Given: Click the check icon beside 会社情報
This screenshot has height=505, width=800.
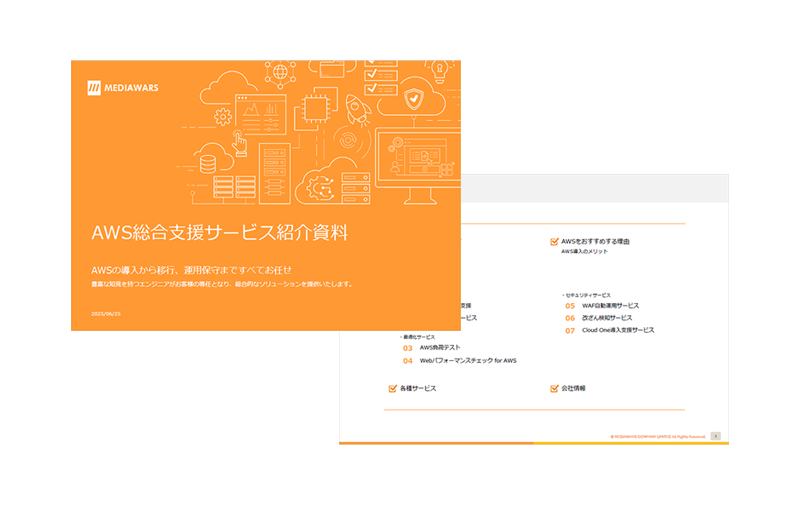Looking at the screenshot, I should (x=554, y=388).
